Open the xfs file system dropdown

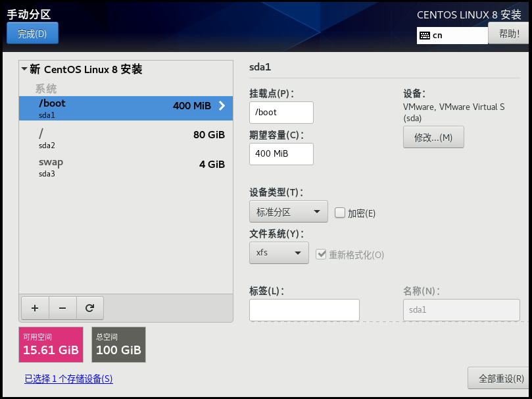click(x=279, y=253)
